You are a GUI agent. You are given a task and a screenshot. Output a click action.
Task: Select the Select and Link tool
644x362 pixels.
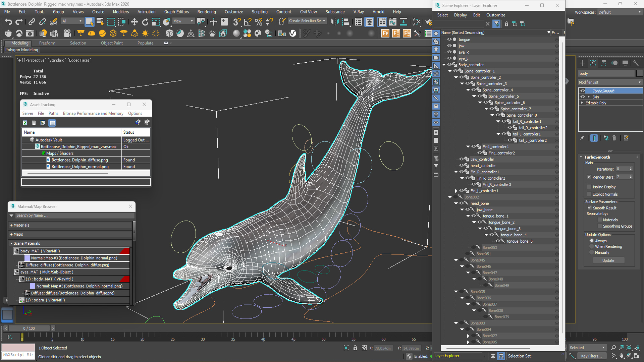point(32,22)
